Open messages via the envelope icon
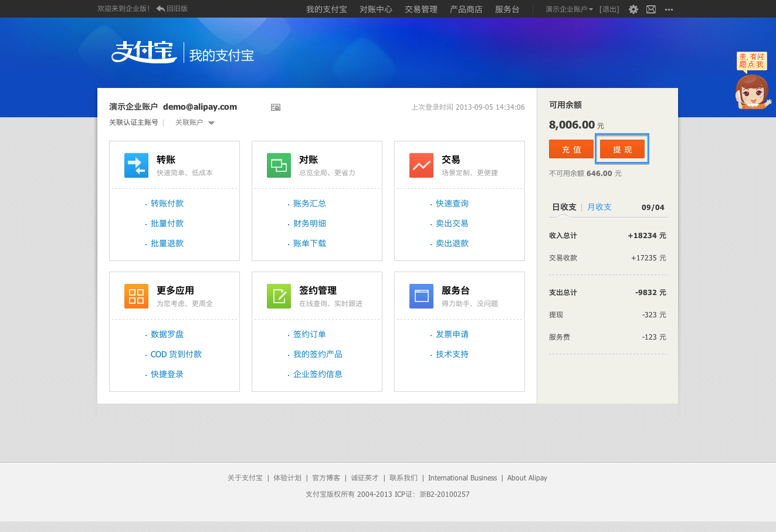The height and width of the screenshot is (532, 776). point(651,9)
